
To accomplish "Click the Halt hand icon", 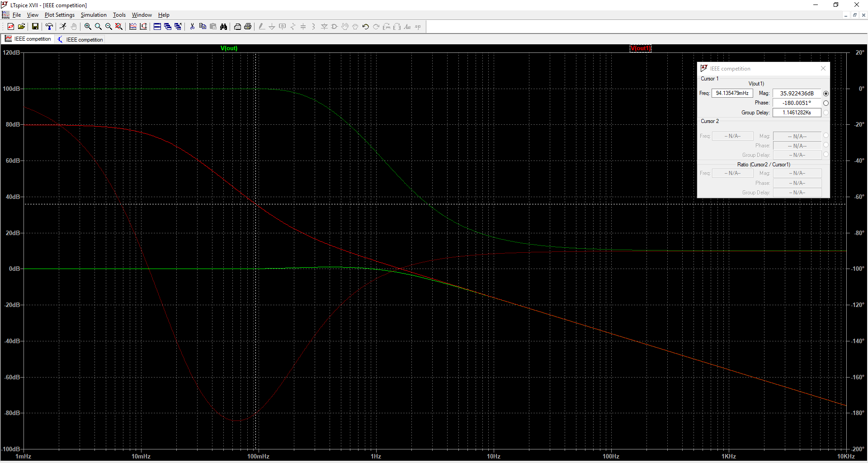I will (74, 27).
